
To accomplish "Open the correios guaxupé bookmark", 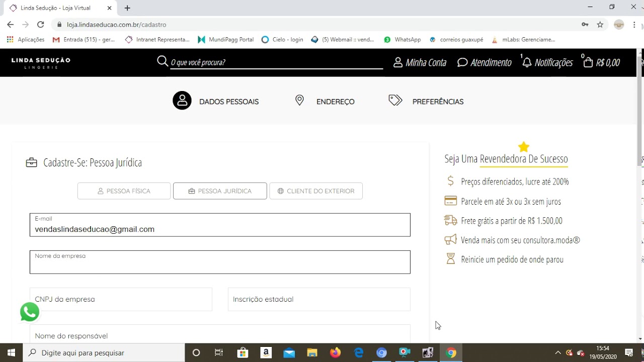I will [x=456, y=40].
